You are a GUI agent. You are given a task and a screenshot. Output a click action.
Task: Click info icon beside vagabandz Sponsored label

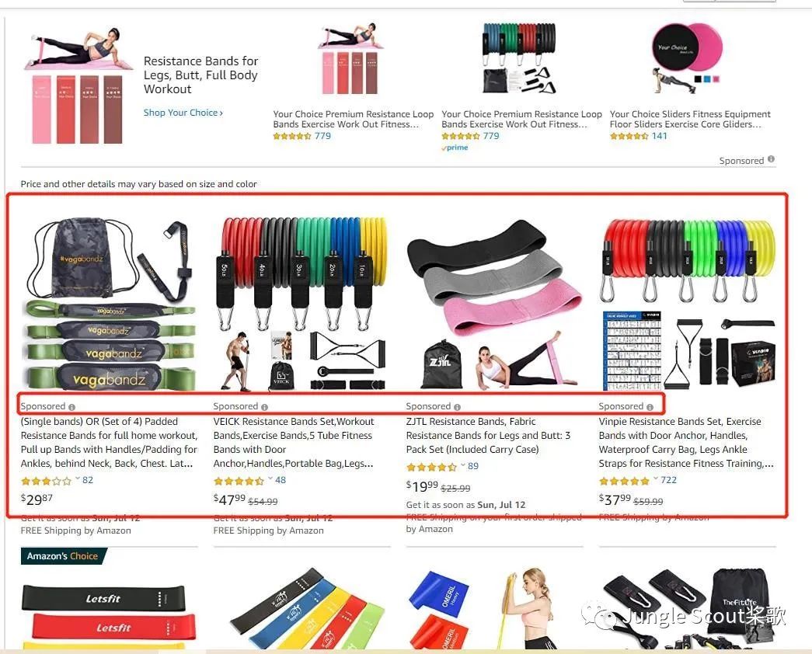coord(72,407)
